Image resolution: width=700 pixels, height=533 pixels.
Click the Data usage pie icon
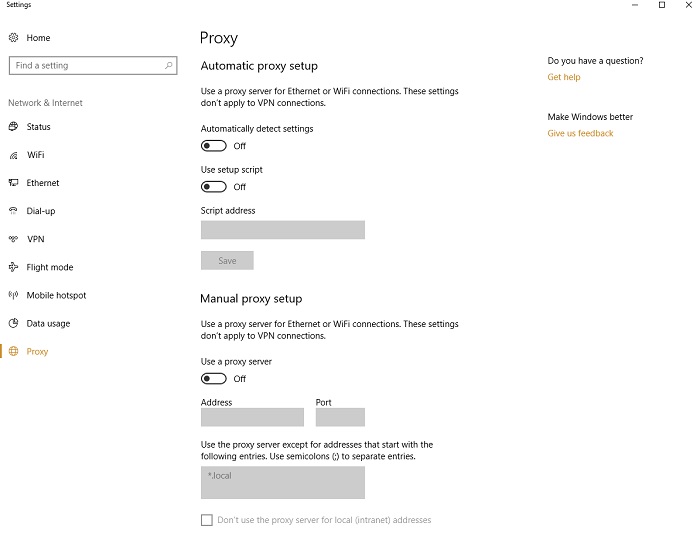tap(13, 323)
